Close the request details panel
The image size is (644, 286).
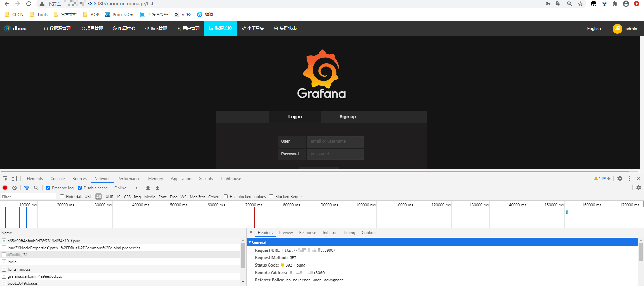click(251, 232)
